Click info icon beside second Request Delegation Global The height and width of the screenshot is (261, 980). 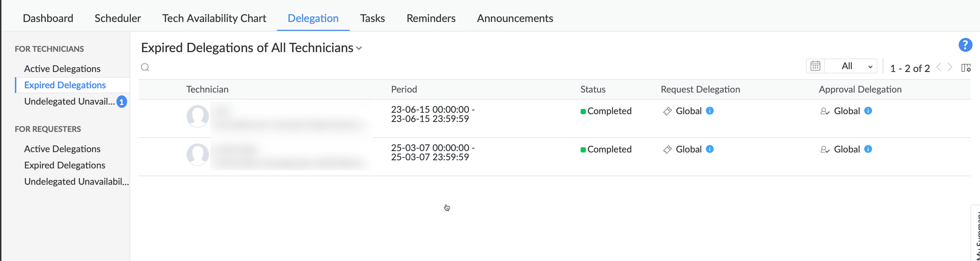click(x=709, y=149)
